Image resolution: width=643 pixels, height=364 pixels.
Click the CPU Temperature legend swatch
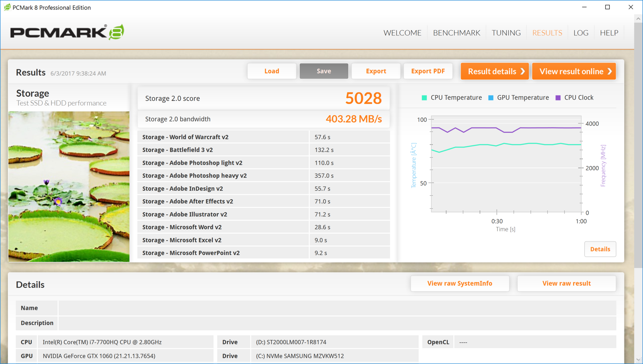(424, 98)
